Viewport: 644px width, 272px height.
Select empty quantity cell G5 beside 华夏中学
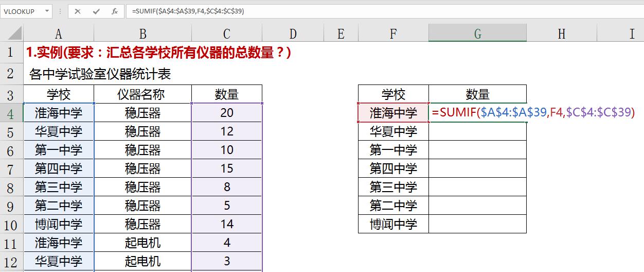(x=477, y=131)
